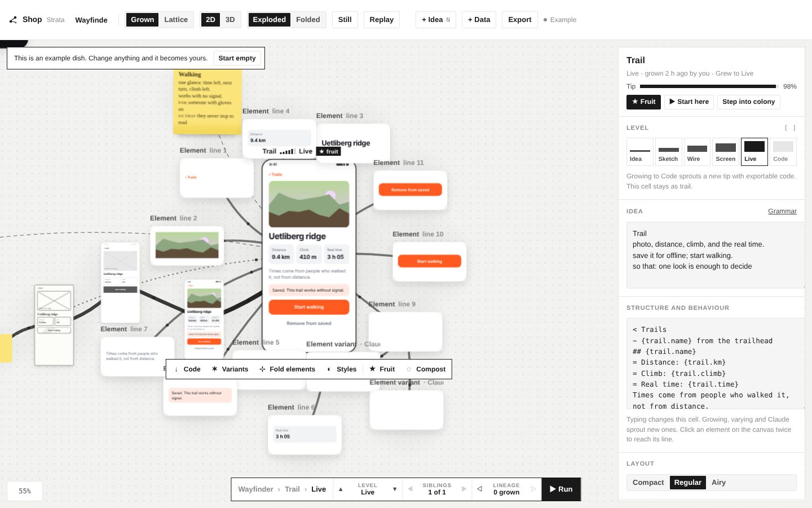Click the Level up arrow in the bottom bar
This screenshot has height=508, width=812.
[x=341, y=489]
